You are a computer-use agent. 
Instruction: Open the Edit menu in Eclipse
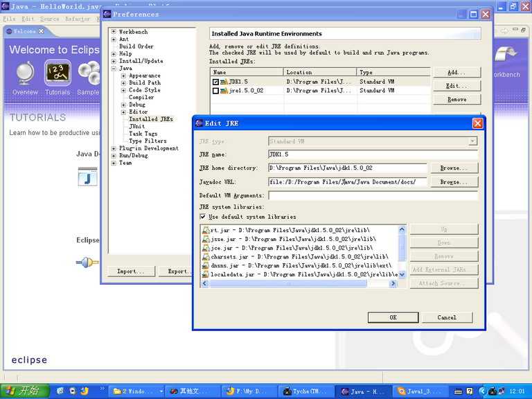[x=28, y=19]
